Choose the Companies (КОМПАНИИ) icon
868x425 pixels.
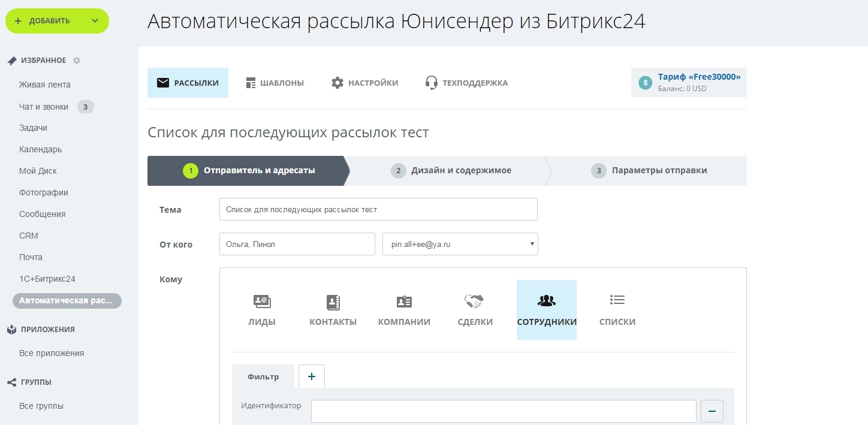coord(404,302)
